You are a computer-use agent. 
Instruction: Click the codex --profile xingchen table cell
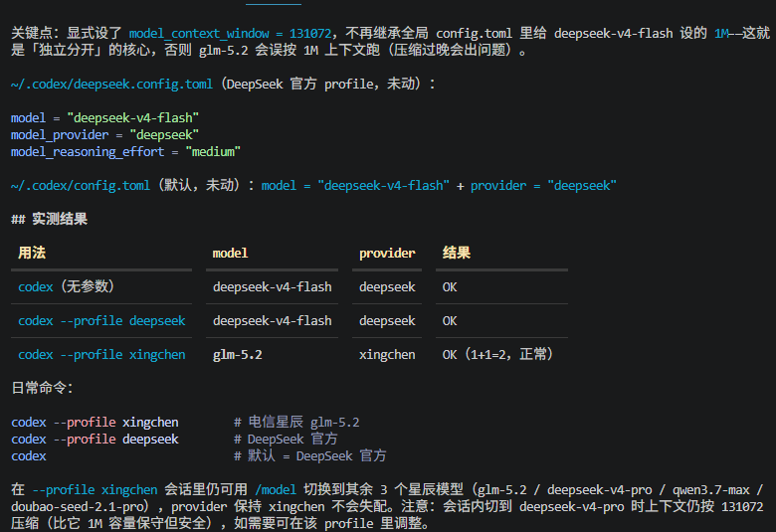(x=101, y=355)
